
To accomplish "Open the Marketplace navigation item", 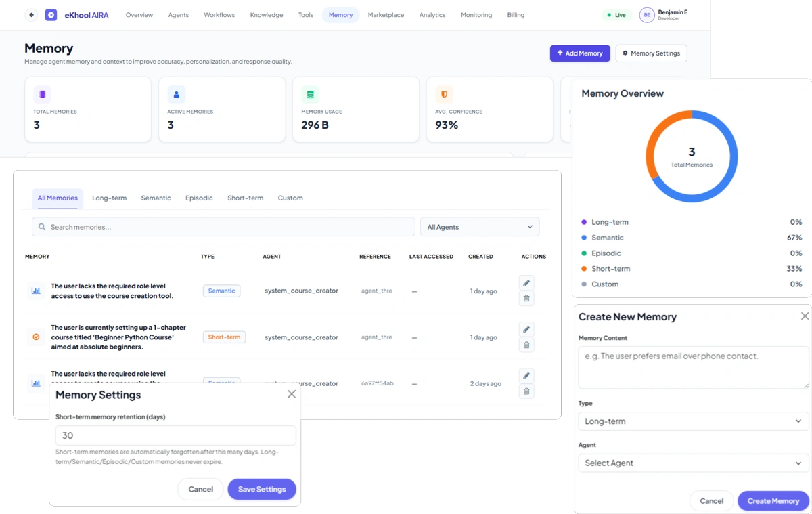I will [x=386, y=15].
